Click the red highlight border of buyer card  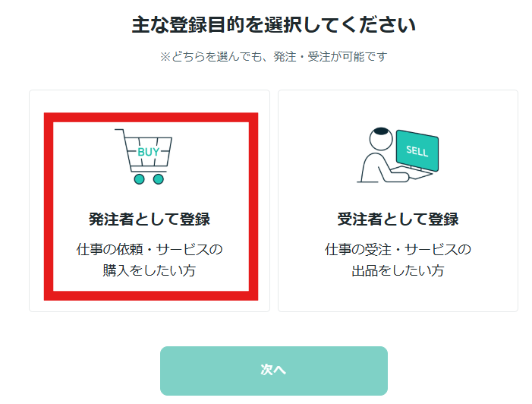49,205
